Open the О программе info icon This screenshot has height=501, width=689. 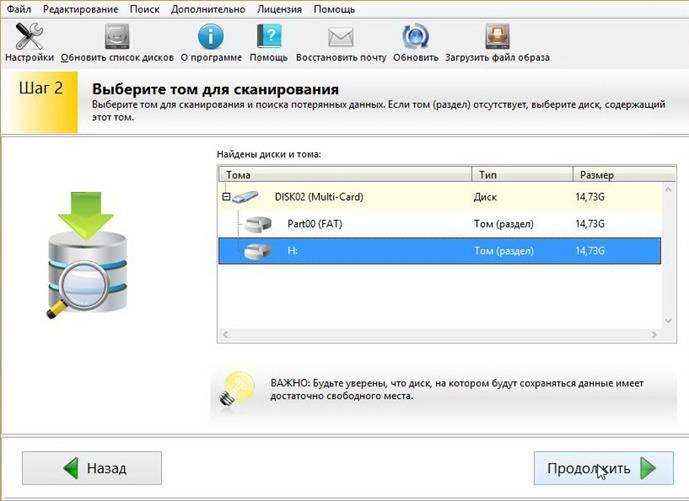[210, 37]
